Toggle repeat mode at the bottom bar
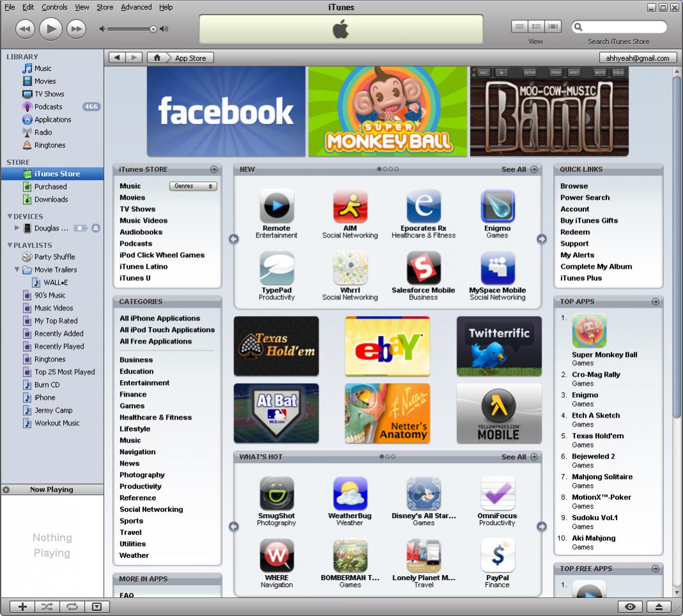Viewport: 683px width, 616px height. click(x=72, y=606)
